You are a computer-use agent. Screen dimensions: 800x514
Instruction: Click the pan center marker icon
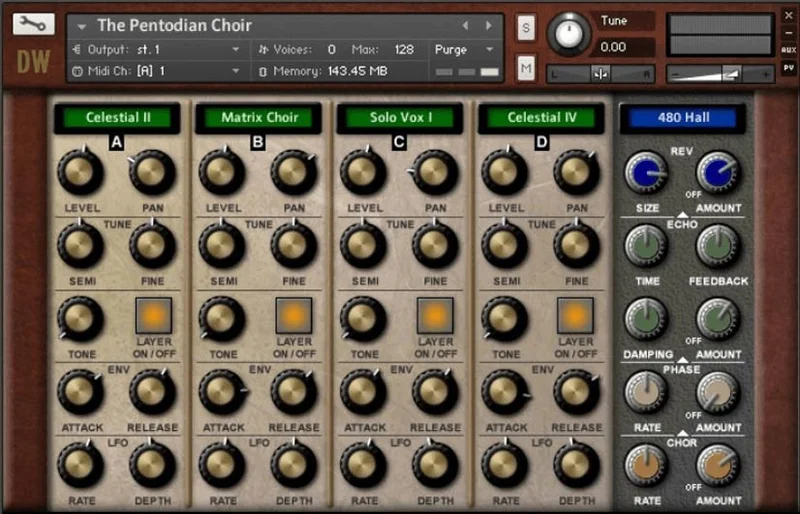point(601,74)
